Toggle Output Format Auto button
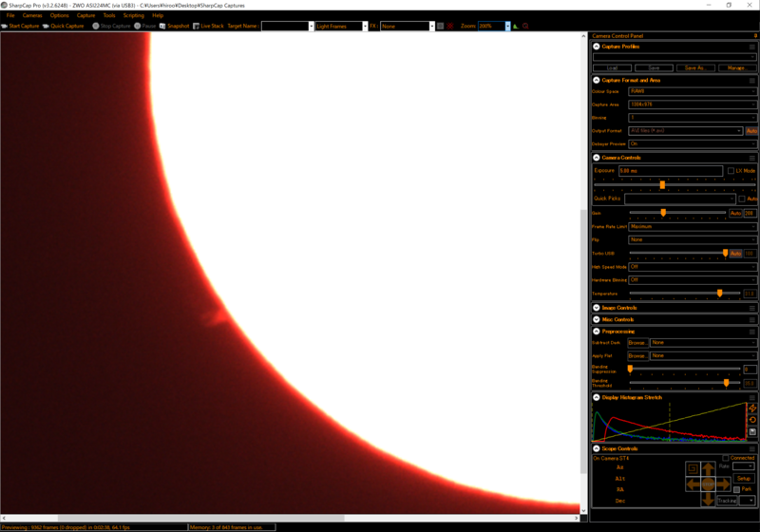 751,131
